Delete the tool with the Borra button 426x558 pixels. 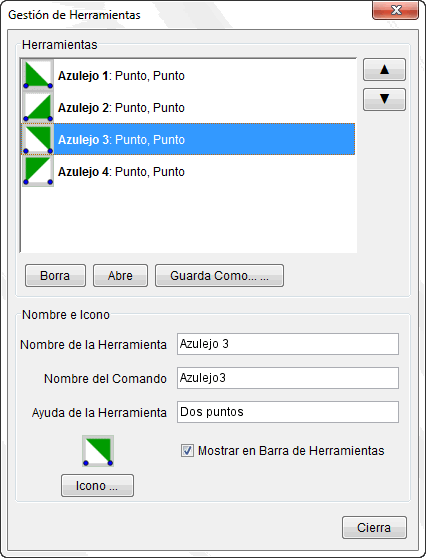55,275
